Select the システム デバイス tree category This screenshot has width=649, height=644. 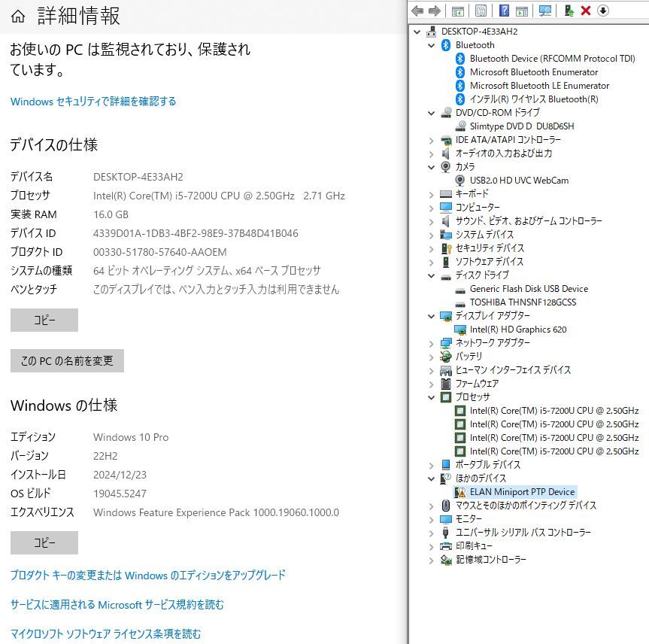pyautogui.click(x=484, y=235)
